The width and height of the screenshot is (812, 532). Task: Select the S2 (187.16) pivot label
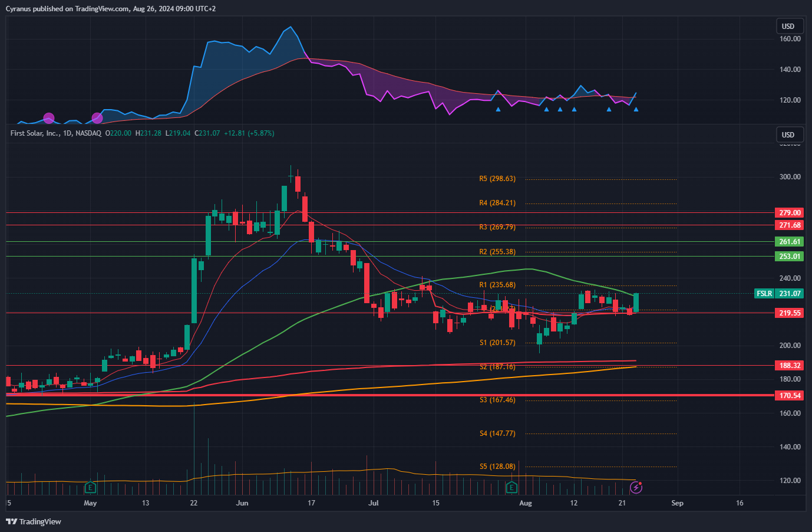pos(497,366)
